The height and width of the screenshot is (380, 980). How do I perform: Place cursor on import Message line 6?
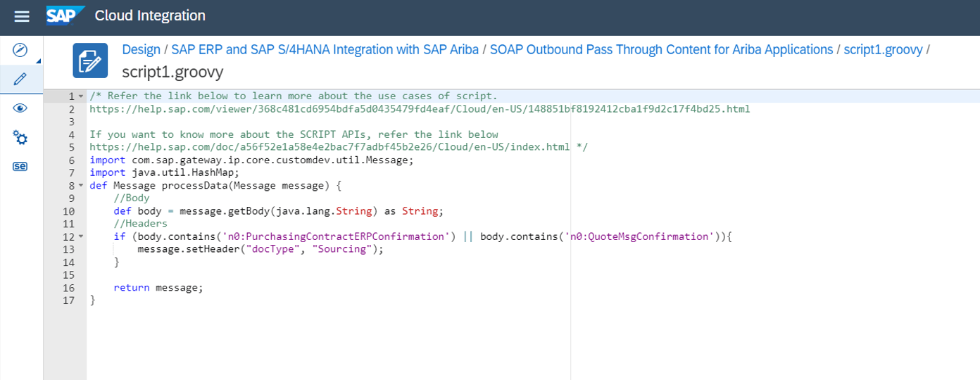point(251,160)
